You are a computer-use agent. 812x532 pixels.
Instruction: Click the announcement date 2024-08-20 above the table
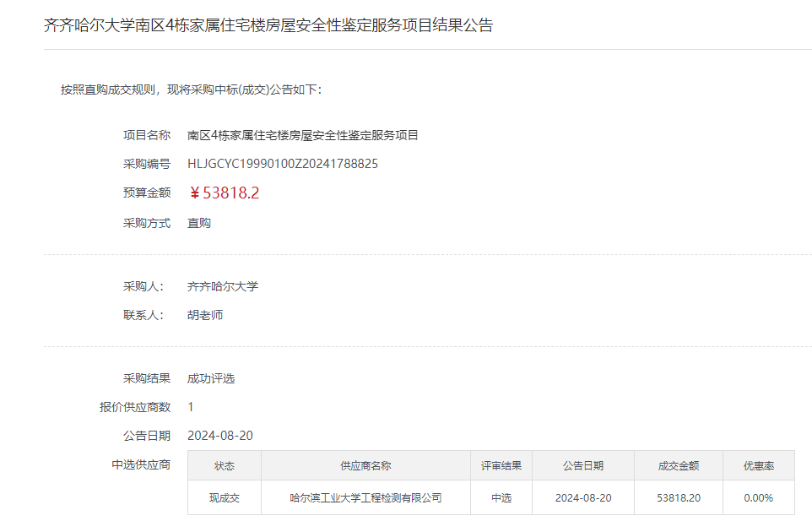(220, 436)
